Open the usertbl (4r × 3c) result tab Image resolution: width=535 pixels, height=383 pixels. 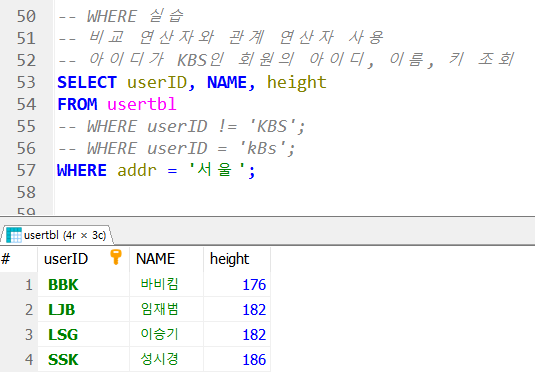(x=57, y=235)
